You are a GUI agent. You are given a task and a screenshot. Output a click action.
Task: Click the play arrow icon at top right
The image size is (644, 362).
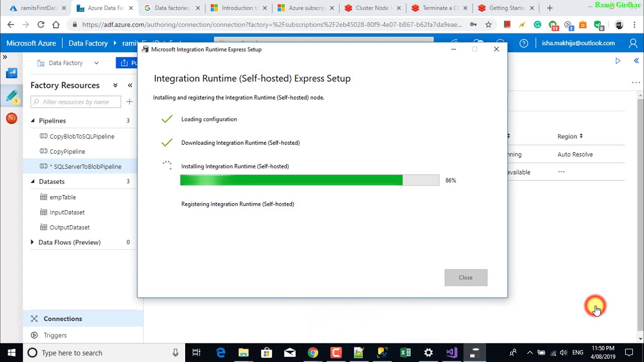pyautogui.click(x=618, y=61)
